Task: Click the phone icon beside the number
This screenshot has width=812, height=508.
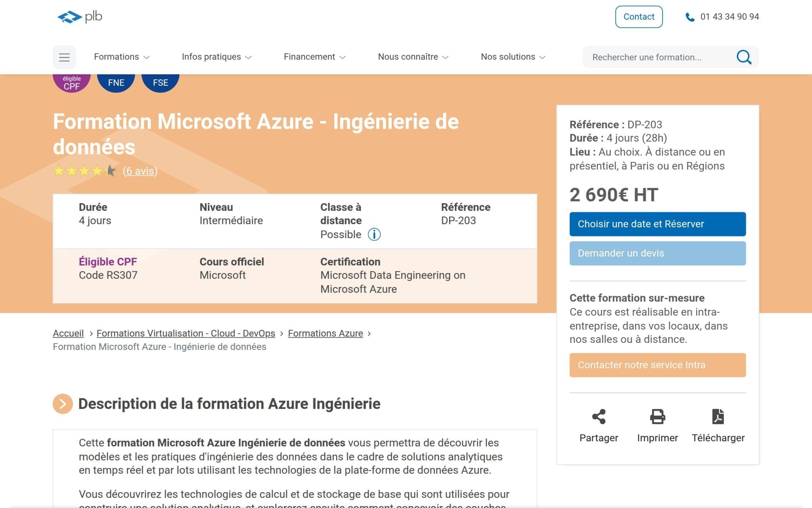Action: (690, 17)
